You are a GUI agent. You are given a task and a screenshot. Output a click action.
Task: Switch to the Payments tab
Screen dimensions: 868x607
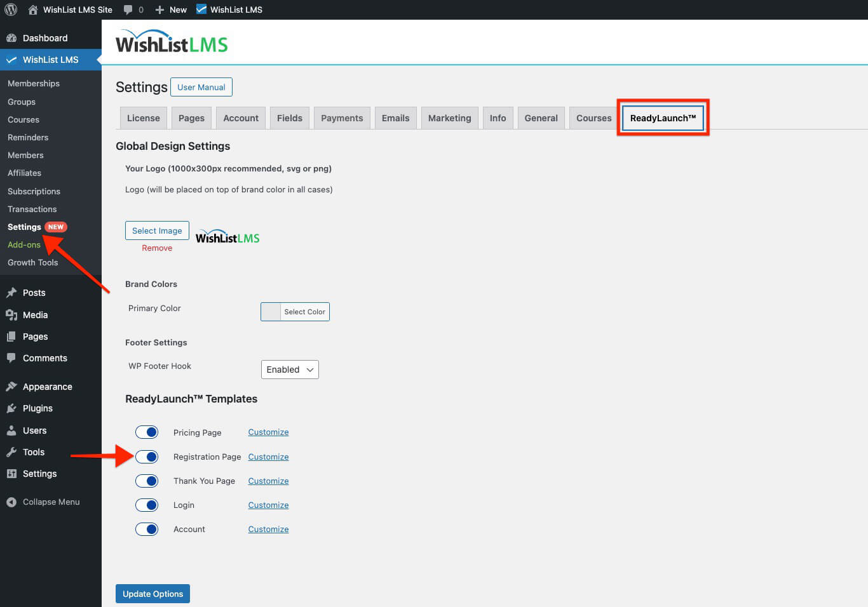[x=341, y=117]
